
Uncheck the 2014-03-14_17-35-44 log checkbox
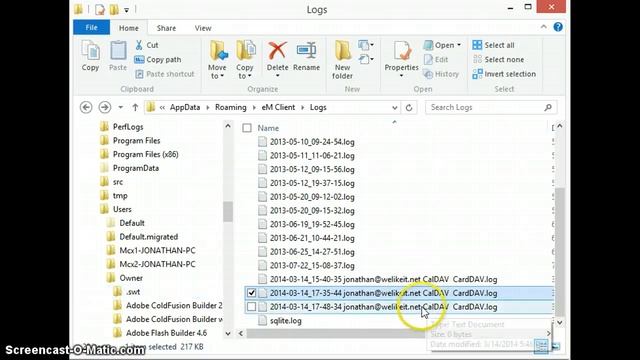coord(251,293)
